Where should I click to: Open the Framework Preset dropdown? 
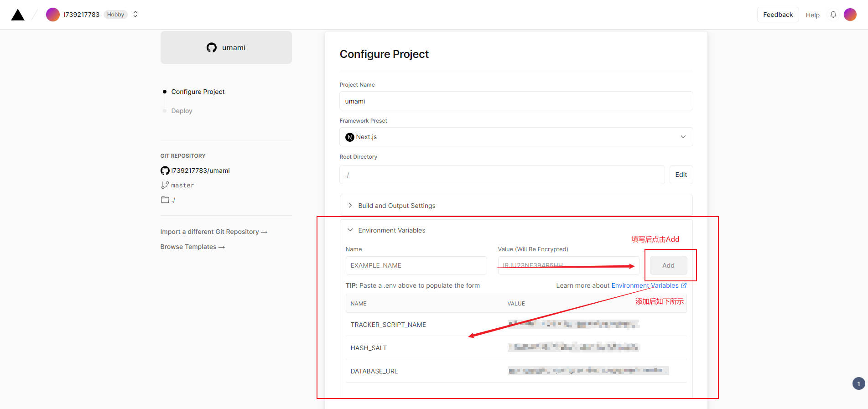tap(516, 137)
